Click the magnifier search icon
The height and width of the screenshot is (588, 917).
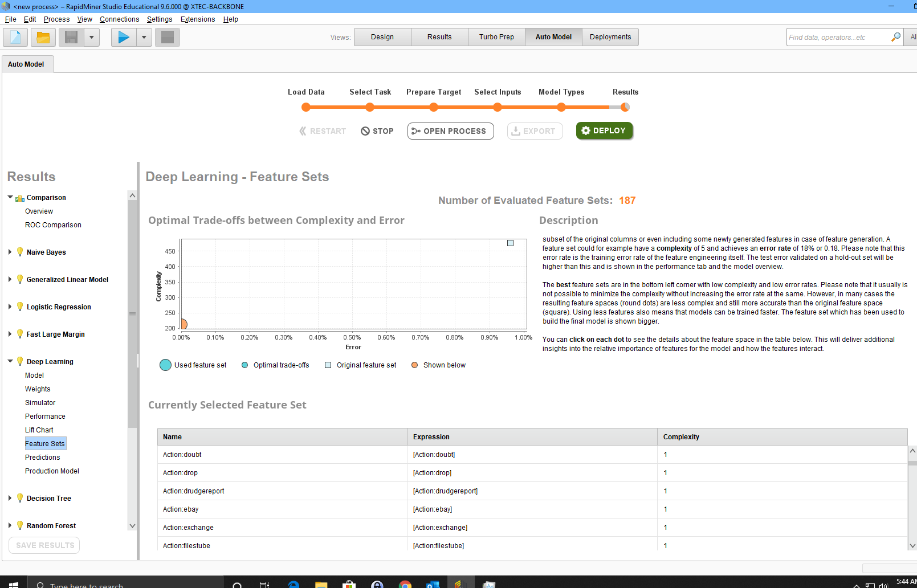(x=896, y=37)
